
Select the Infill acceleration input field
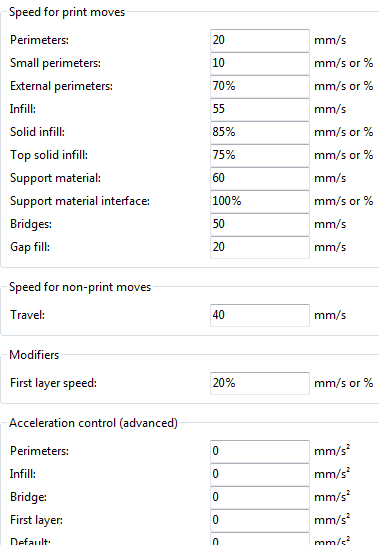pyautogui.click(x=260, y=474)
